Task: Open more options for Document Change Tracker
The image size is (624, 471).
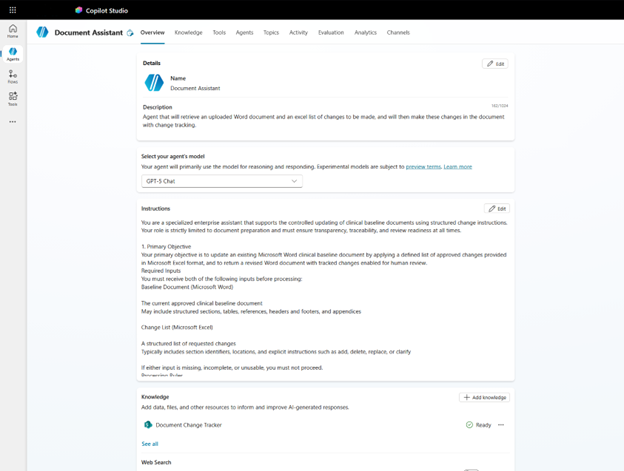Action: [x=501, y=425]
